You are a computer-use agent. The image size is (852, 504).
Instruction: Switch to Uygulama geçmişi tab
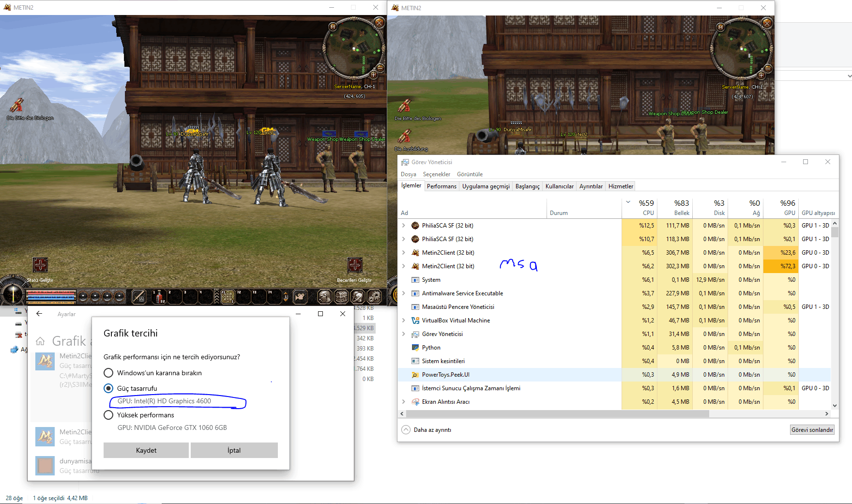(x=486, y=186)
